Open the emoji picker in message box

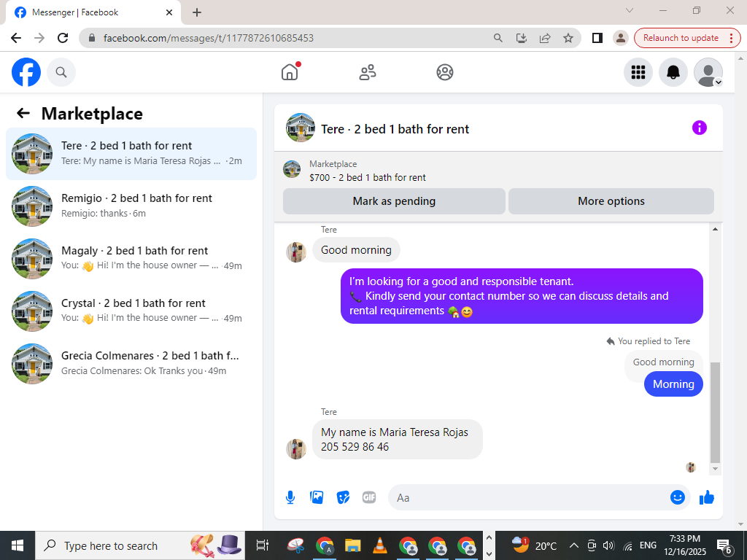[677, 497]
